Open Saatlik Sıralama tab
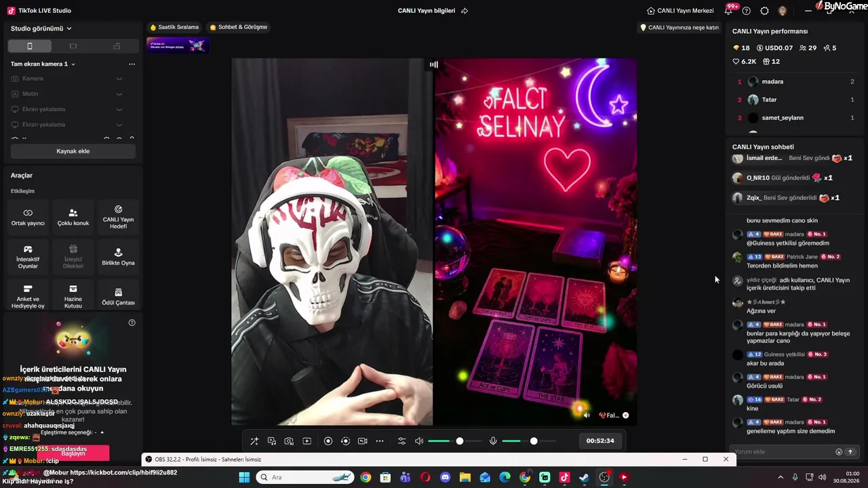 [x=174, y=27]
